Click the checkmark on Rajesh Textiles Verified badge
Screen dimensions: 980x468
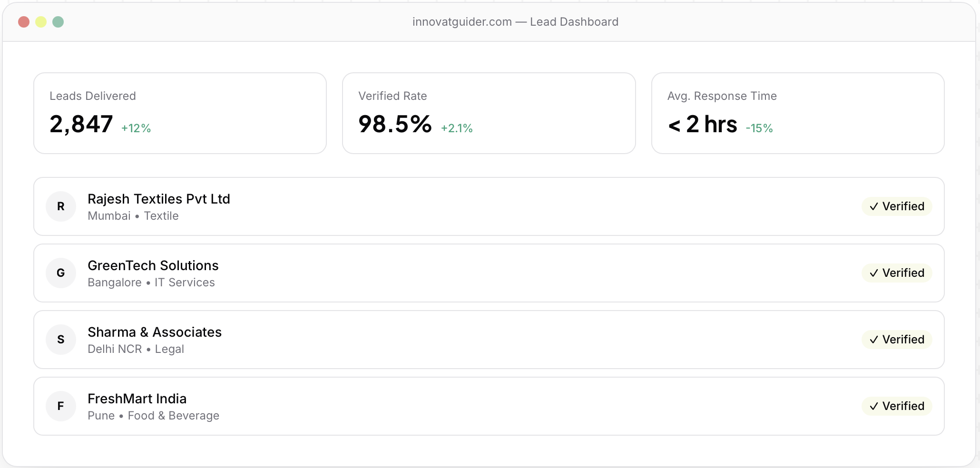pyautogui.click(x=873, y=206)
